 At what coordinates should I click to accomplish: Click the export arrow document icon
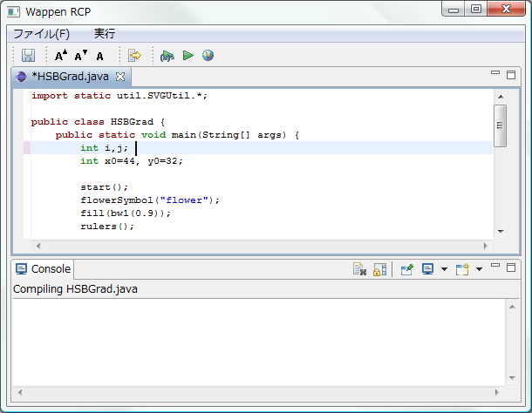(134, 55)
